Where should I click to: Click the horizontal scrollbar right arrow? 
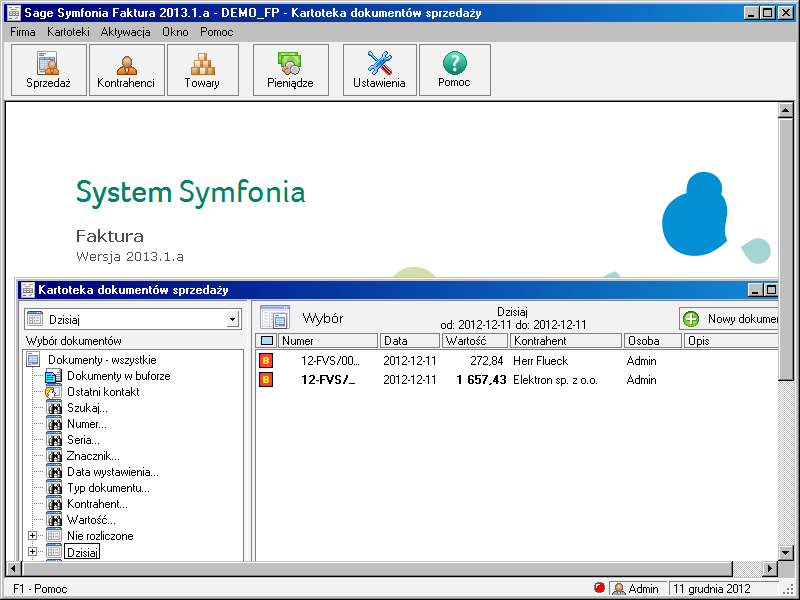pos(770,568)
